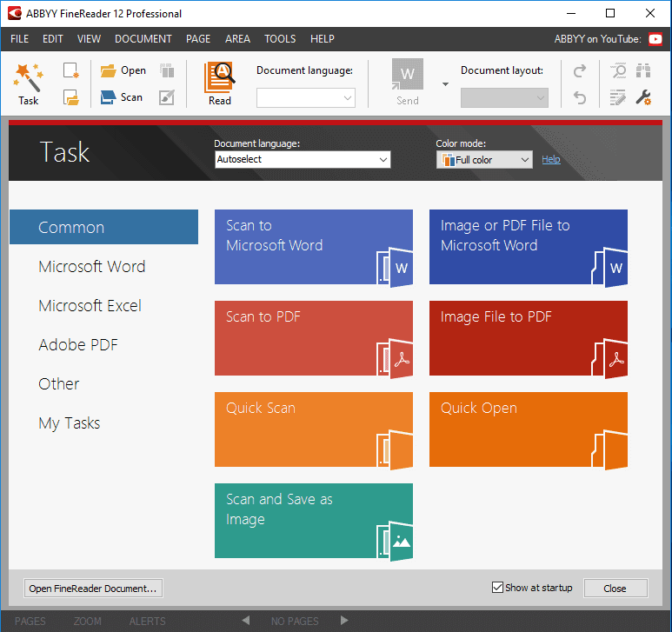
Task: Expand the Task panel Document language Autoselect dropdown
Action: pos(303,159)
